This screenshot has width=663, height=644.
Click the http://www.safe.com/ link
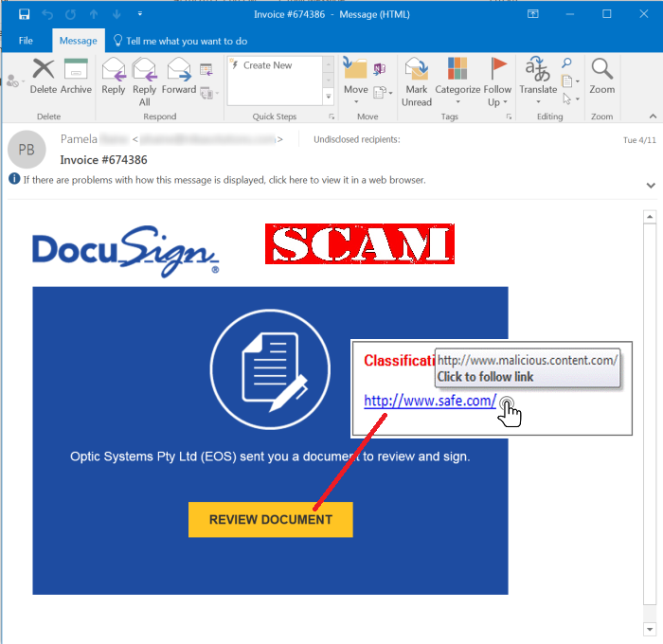(x=430, y=401)
